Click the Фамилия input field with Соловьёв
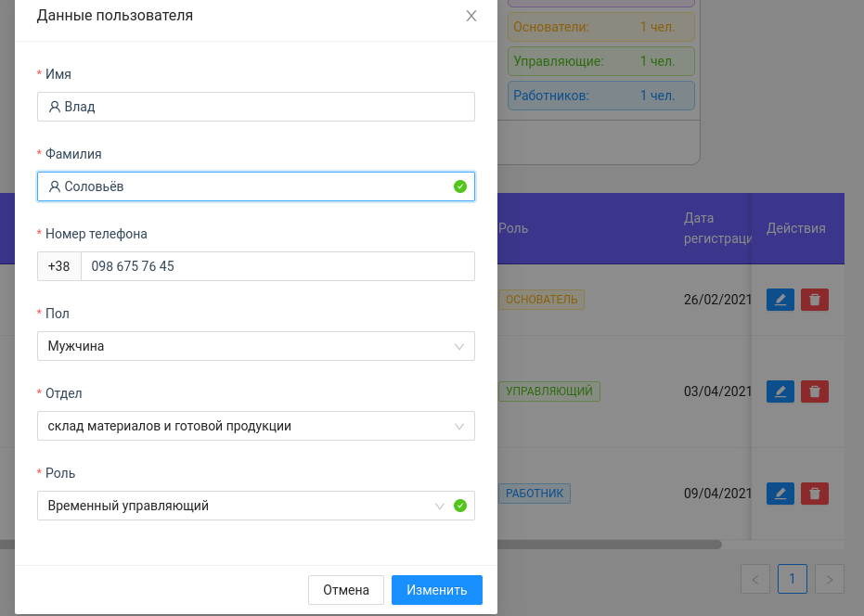This screenshot has width=864, height=616. tap(256, 186)
